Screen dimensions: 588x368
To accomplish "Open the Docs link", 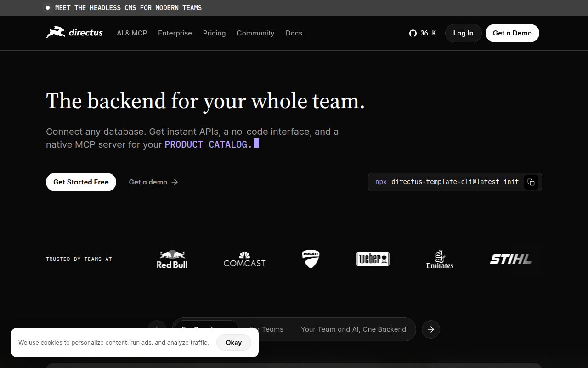I will point(294,33).
